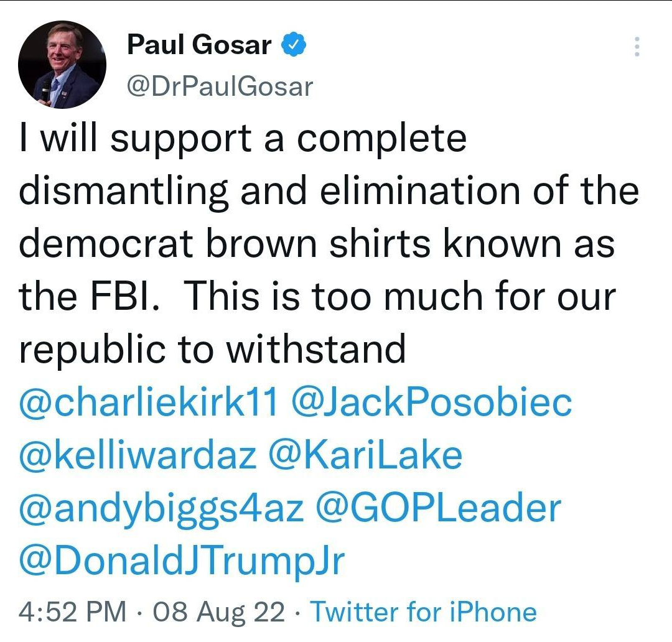Open the Twitter for iPhone source link
This screenshot has width=672, height=642.
[423, 612]
